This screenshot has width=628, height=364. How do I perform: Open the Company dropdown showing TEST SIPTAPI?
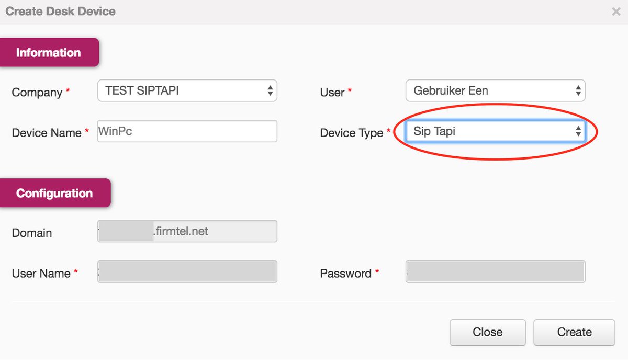(x=187, y=90)
